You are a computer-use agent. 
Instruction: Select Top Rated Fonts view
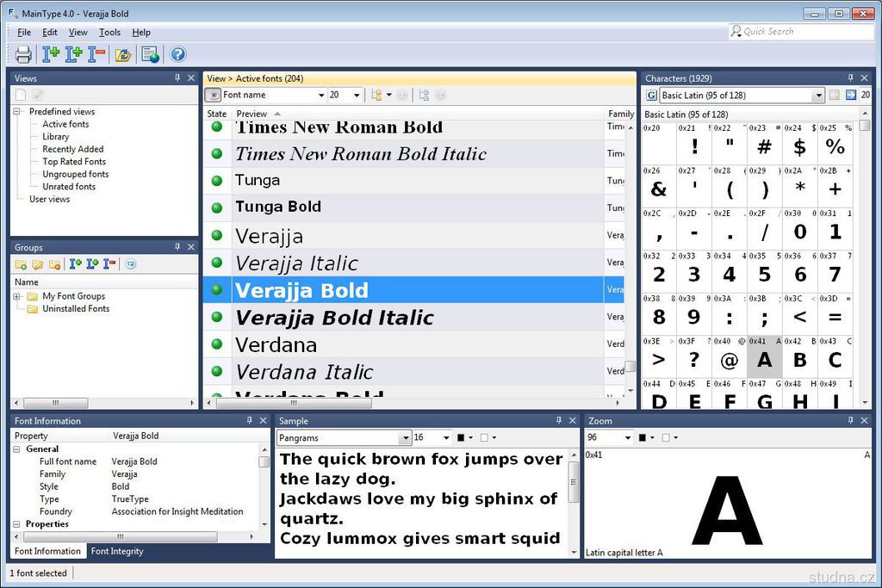pos(74,161)
